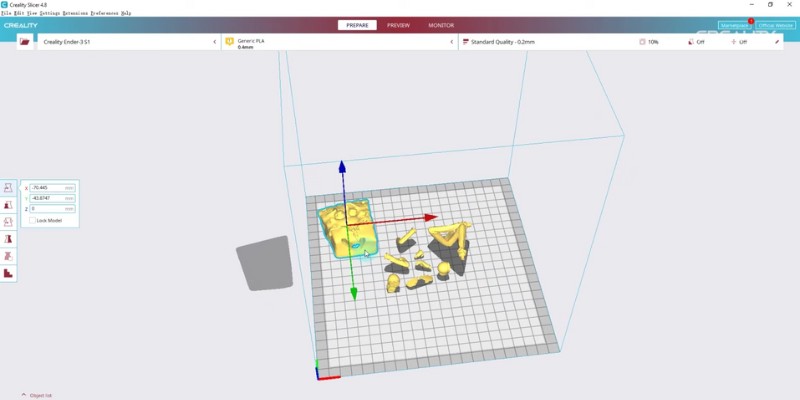This screenshot has height=400, width=800.
Task: Open the View menu
Action: pos(32,13)
